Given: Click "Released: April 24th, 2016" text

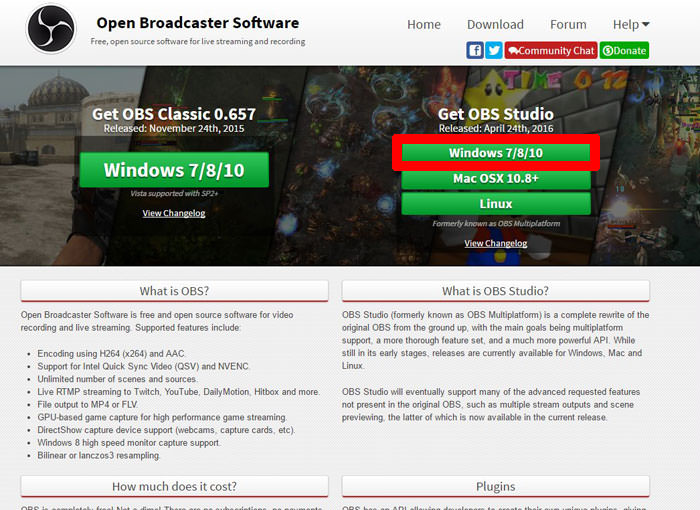Looking at the screenshot, I should click(496, 129).
